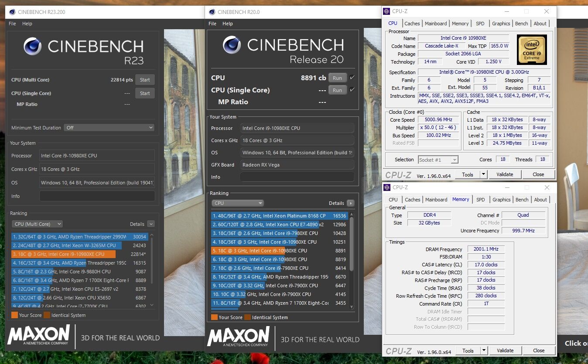Select Threadripper 2990W ranking row in R23

[x=80, y=237]
